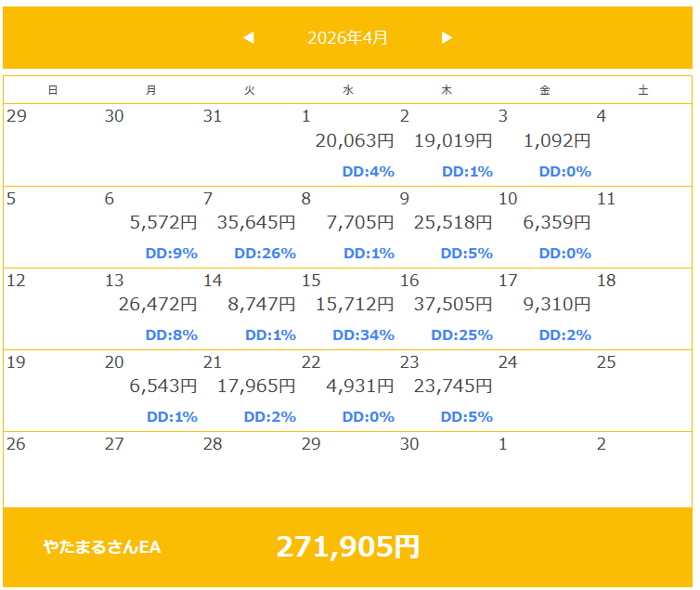Click the date number 26
Viewport: 700px width, 590px height.
[16, 444]
